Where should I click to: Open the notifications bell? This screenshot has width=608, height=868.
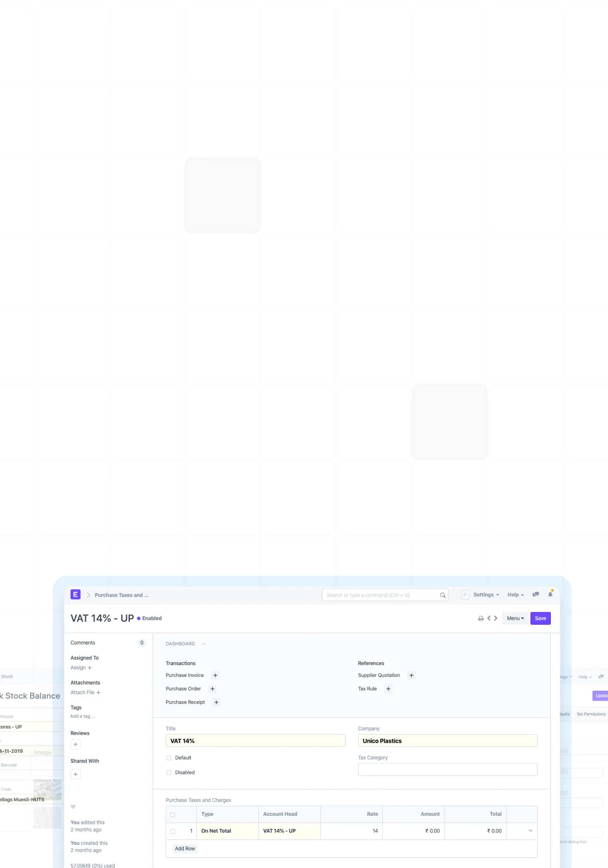550,594
